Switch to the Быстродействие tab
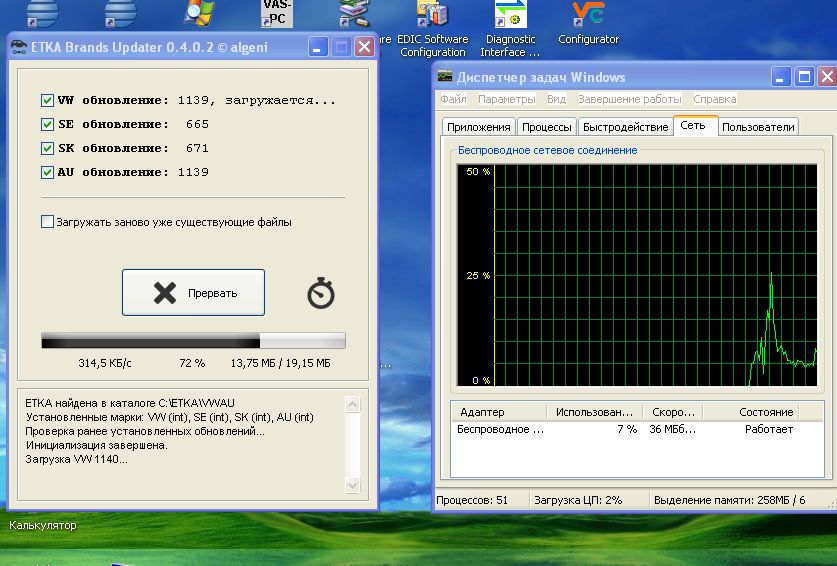 tap(625, 127)
